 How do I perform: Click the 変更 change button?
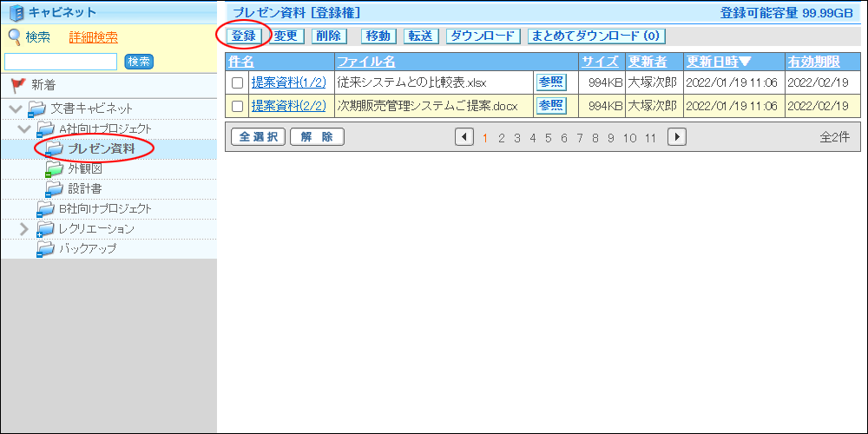[286, 36]
